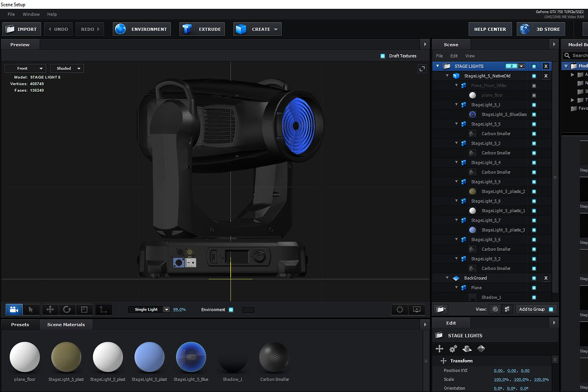Activate the arrow selection tool
Screen dimensions: 588x392
click(31, 310)
